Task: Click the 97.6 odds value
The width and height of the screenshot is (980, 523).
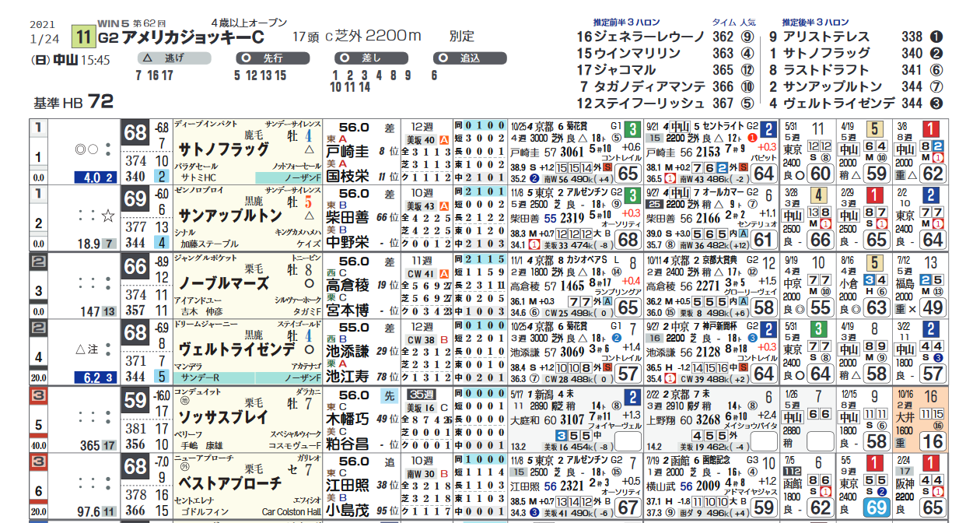Action: [x=89, y=512]
